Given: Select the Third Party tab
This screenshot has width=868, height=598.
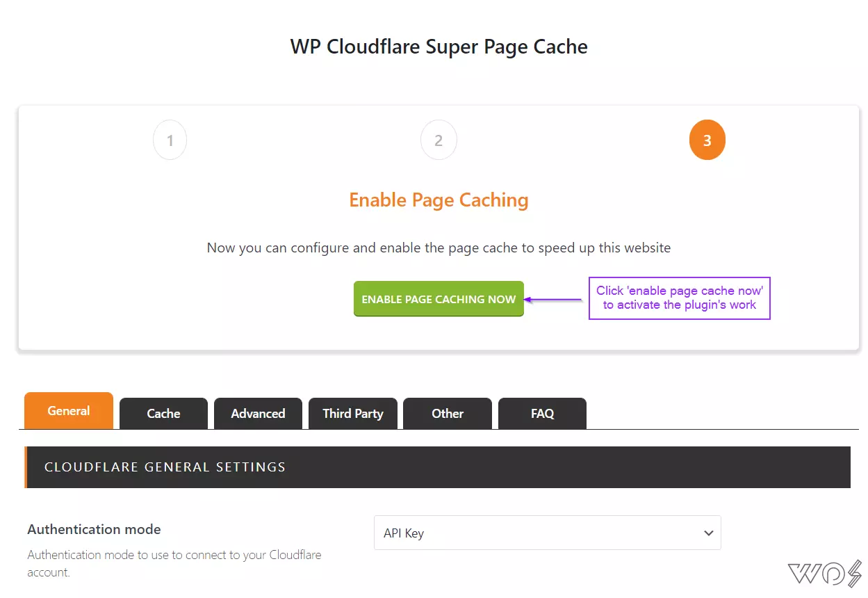Looking at the screenshot, I should tap(353, 414).
